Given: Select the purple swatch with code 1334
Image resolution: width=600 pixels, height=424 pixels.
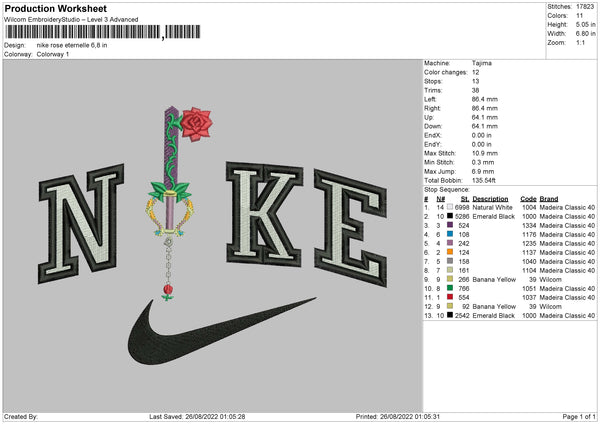Looking at the screenshot, I should point(450,225).
